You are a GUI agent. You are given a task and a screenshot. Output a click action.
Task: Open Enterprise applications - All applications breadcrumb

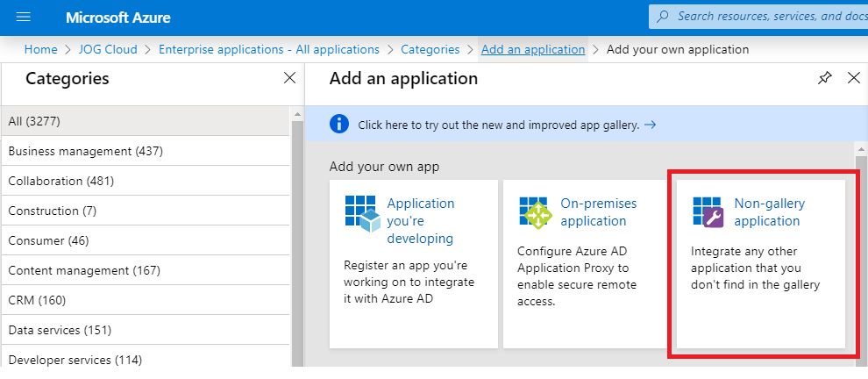click(x=269, y=49)
